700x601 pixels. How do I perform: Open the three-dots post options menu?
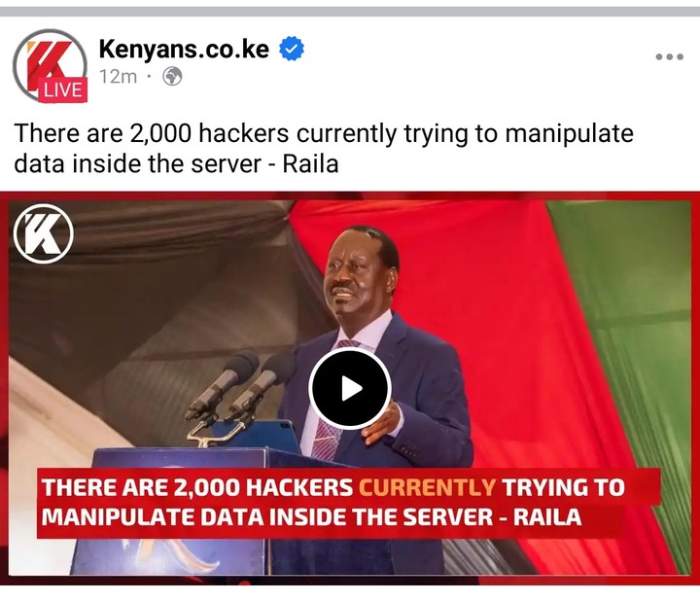point(669,56)
